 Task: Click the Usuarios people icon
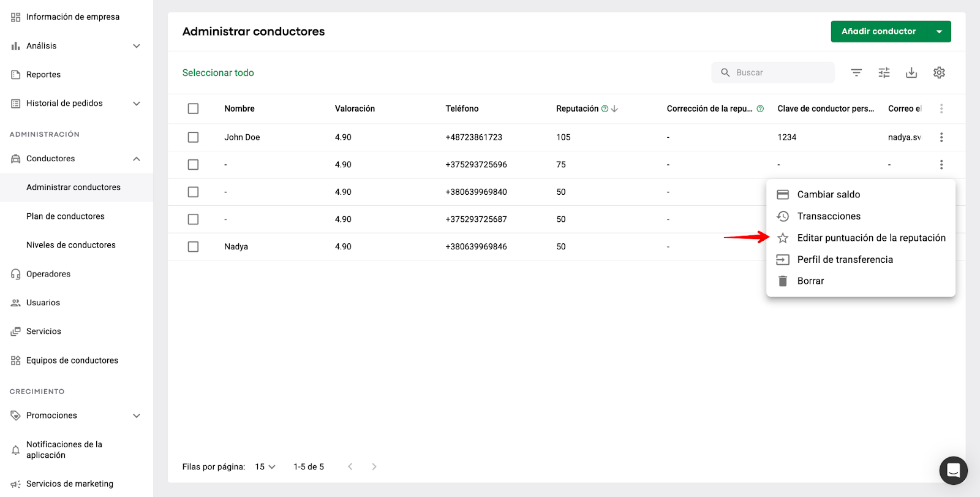click(15, 303)
